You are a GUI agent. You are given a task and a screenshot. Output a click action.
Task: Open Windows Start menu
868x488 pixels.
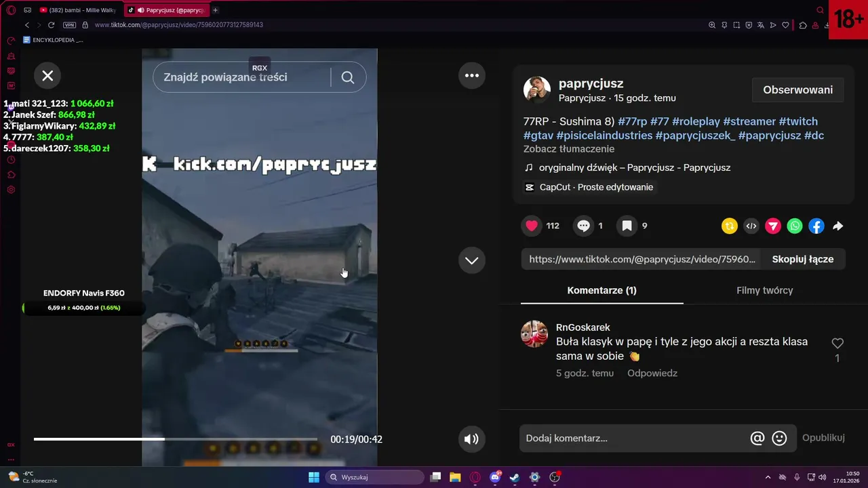[x=314, y=477]
